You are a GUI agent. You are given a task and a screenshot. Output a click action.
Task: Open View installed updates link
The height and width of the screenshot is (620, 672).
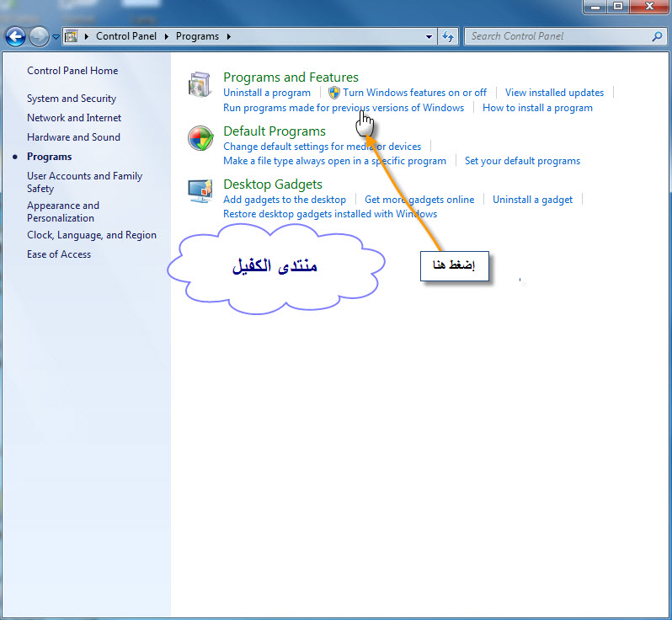pyautogui.click(x=554, y=93)
